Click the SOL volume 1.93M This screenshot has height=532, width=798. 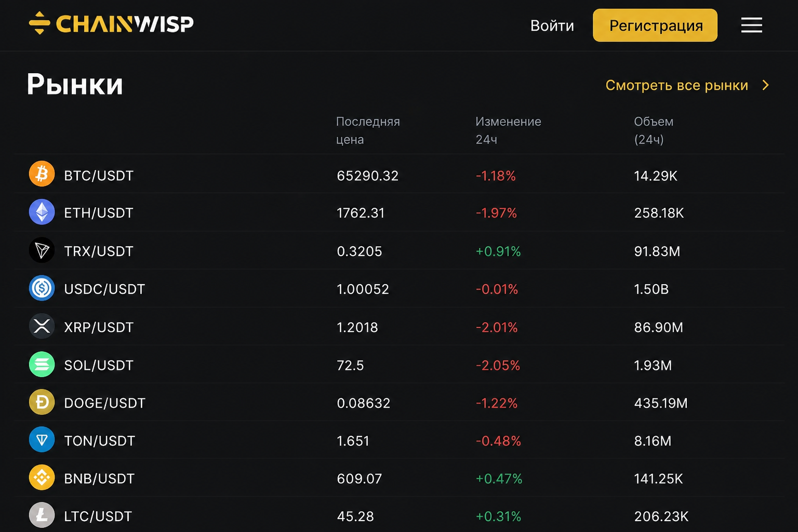(653, 365)
